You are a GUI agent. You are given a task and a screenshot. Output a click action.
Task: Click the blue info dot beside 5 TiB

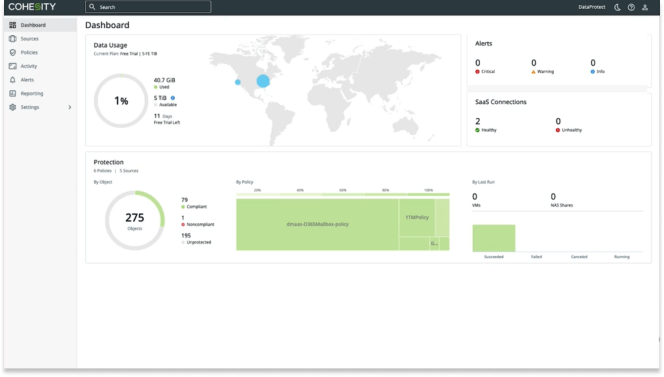point(173,98)
